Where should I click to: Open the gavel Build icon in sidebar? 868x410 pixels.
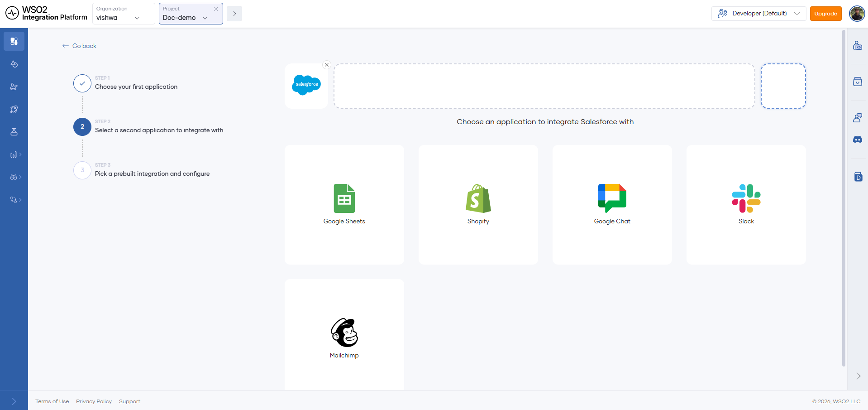click(x=14, y=87)
